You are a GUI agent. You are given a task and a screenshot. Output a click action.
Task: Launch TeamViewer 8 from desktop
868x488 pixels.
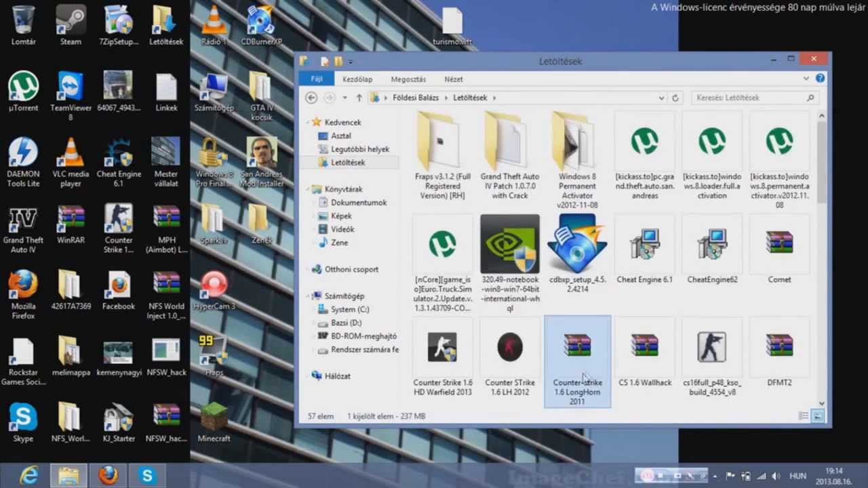point(71,96)
